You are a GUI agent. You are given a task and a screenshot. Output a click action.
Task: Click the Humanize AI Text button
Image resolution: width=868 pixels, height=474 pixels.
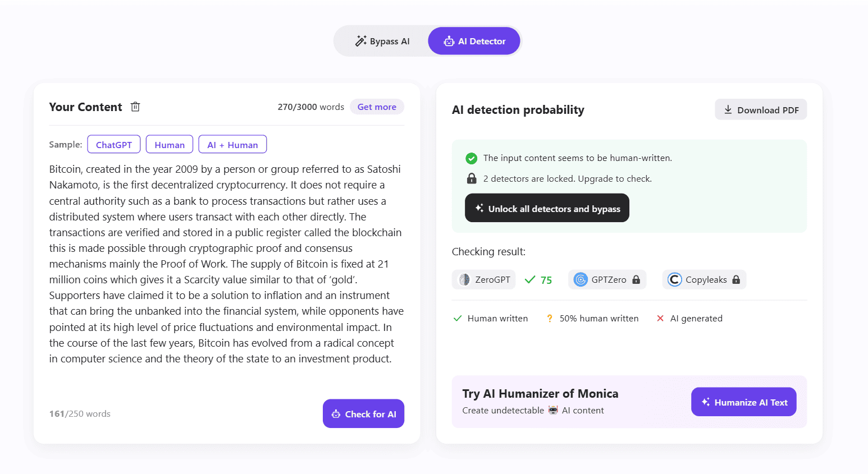tap(743, 402)
